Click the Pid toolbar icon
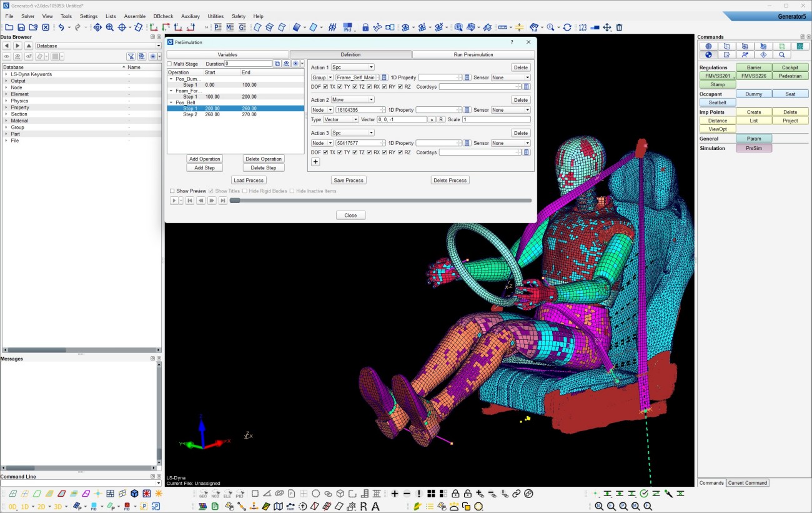 348,27
